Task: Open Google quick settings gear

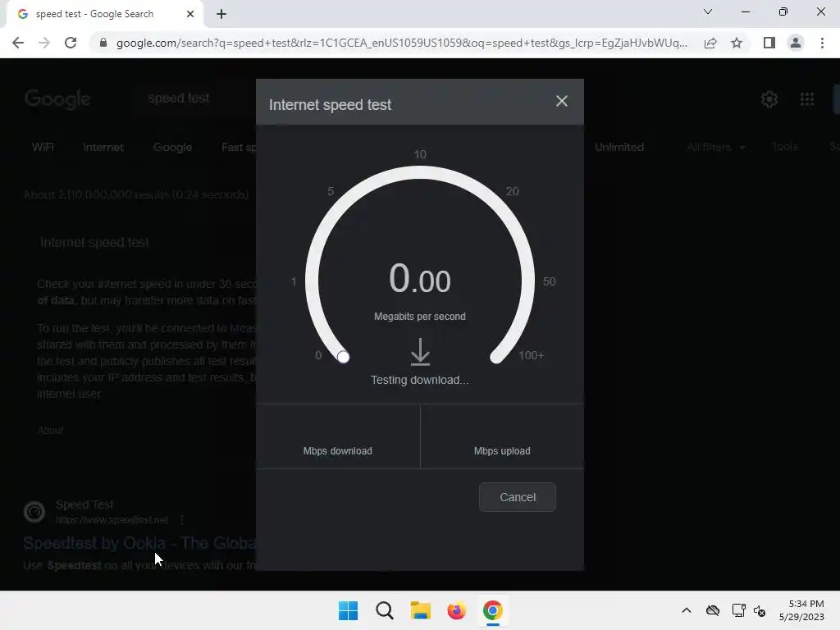Action: pos(769,99)
